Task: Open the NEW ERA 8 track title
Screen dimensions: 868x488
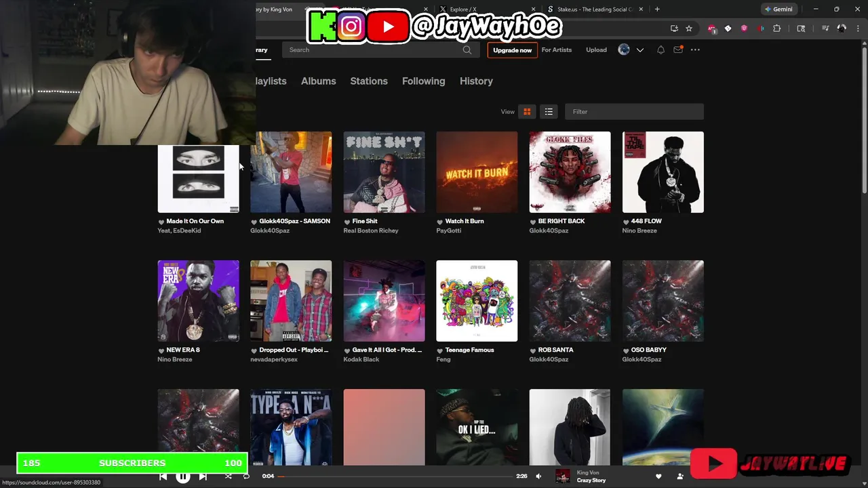Action: tap(183, 350)
